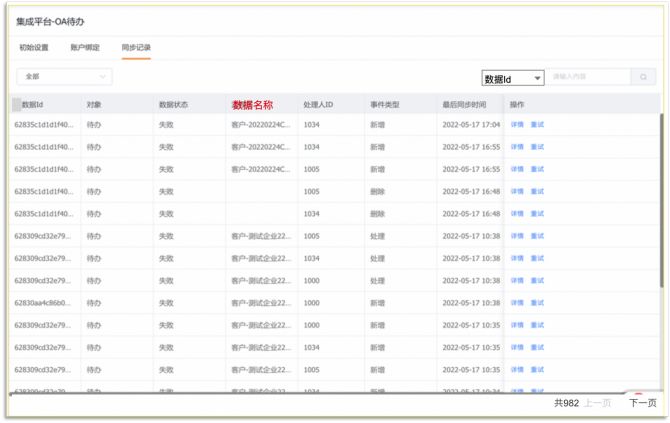Go to next page with 下一页
The width and height of the screenshot is (670, 423).
tap(642, 403)
